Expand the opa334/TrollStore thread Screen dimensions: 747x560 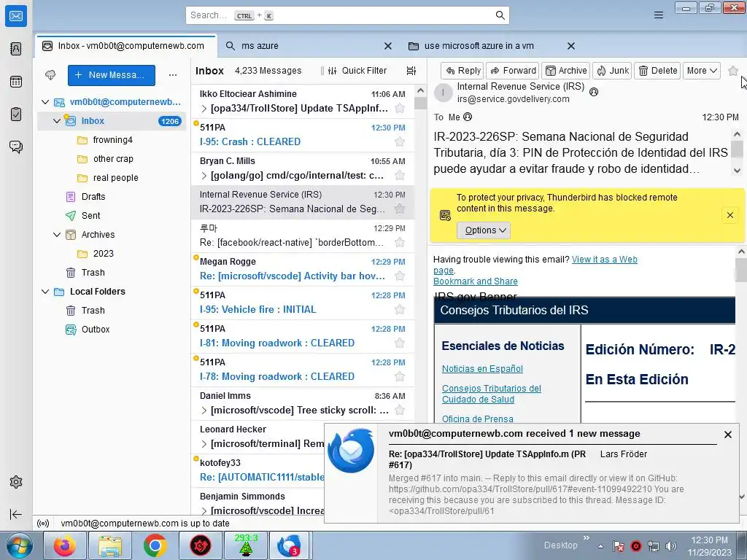click(204, 109)
